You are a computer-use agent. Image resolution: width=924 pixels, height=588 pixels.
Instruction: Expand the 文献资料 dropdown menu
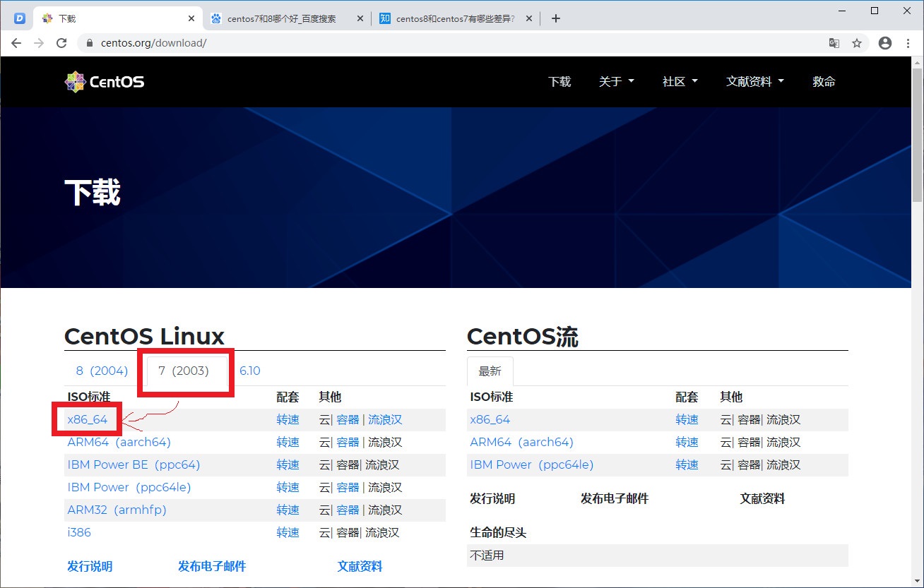pyautogui.click(x=755, y=82)
